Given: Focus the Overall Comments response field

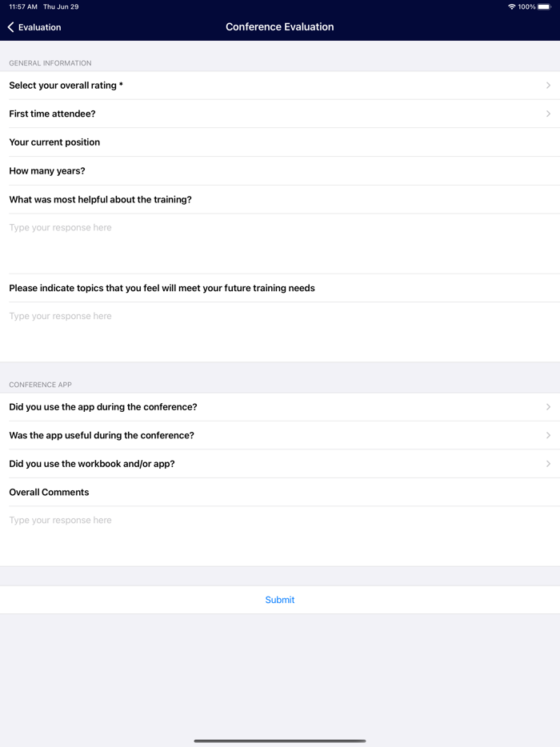Looking at the screenshot, I should pos(280,535).
